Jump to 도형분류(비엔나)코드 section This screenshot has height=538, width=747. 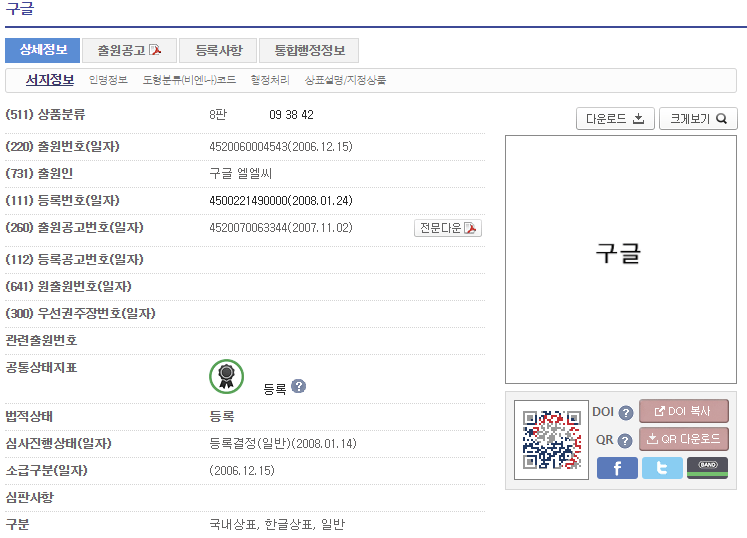point(189,80)
